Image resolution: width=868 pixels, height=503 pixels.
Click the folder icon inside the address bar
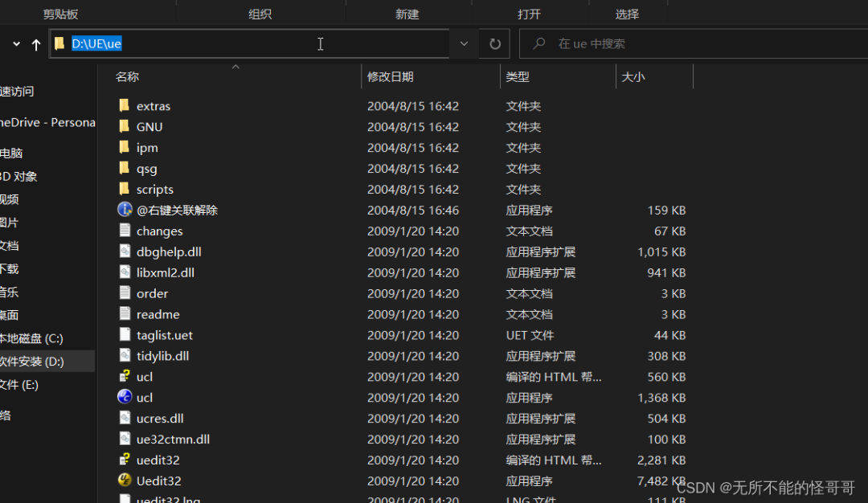[59, 44]
